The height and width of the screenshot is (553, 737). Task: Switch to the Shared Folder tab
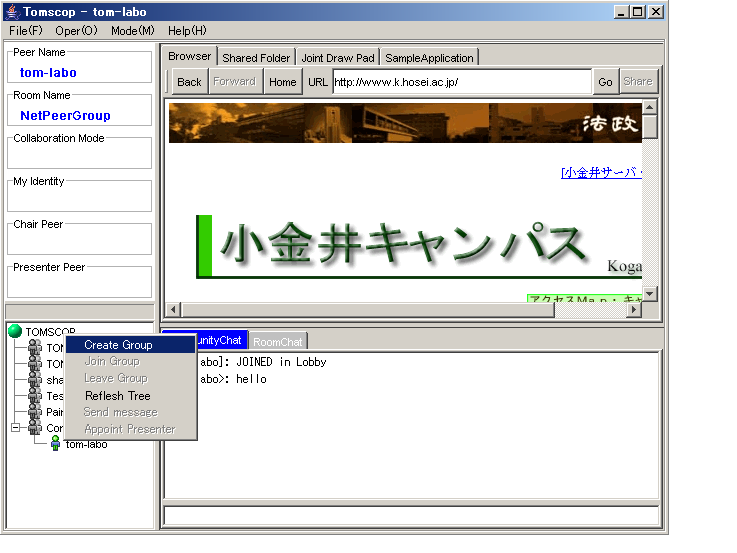256,58
